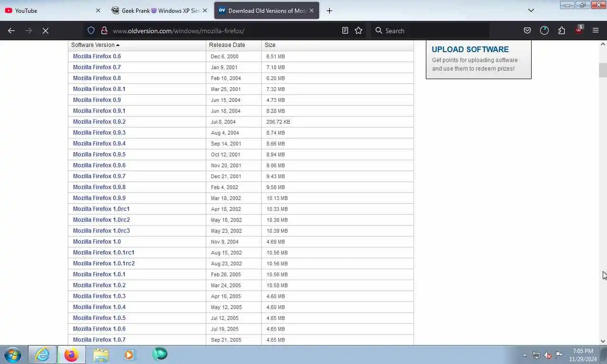Open Windows Explorer folder from taskbar
This screenshot has height=364, width=607.
point(101,355)
